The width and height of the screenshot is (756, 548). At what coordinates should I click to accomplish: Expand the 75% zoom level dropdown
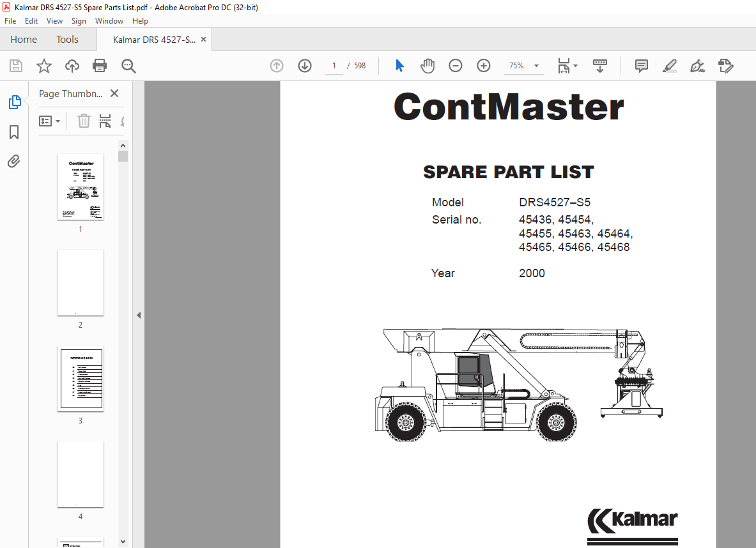(536, 66)
